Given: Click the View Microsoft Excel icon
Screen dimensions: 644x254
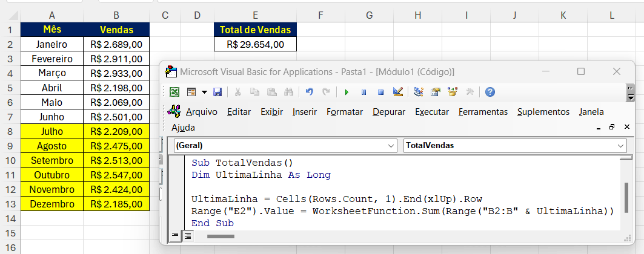Looking at the screenshot, I should (x=174, y=92).
